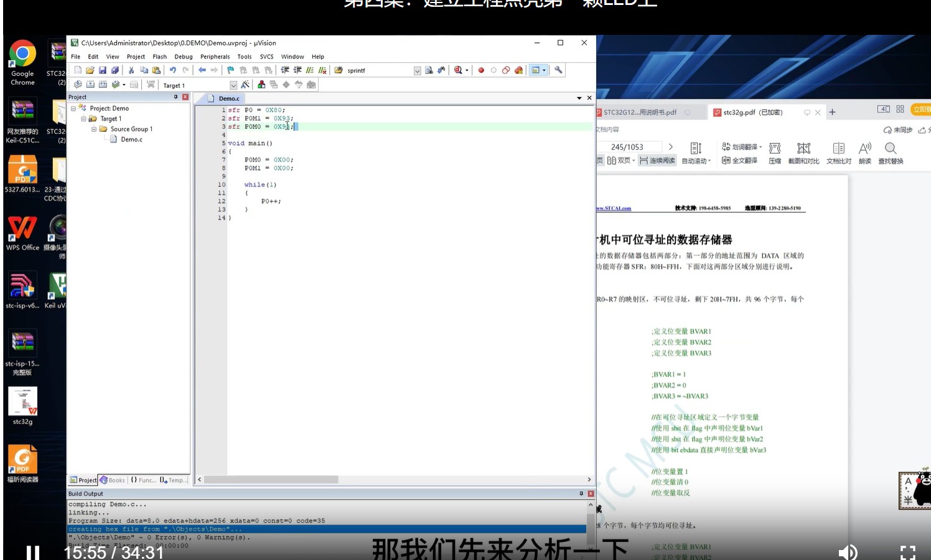Pause the video playback
The image size is (931, 560).
tap(33, 553)
